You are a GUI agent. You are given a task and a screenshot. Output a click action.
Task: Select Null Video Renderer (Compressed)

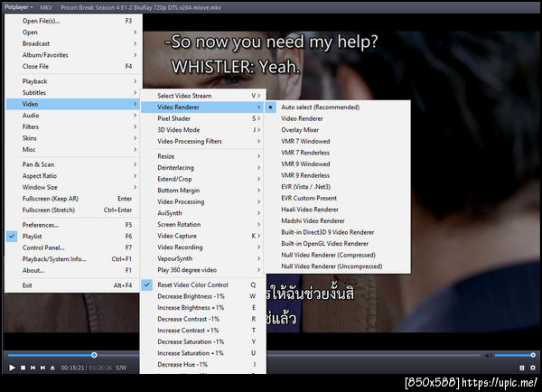pos(337,256)
